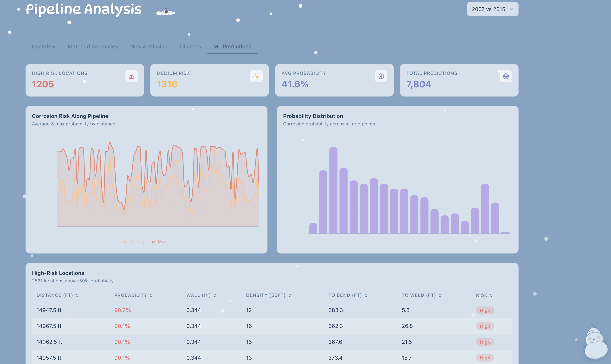Click the warning triangle icon in High Risk card
Image resolution: width=611 pixels, height=364 pixels.
(131, 76)
